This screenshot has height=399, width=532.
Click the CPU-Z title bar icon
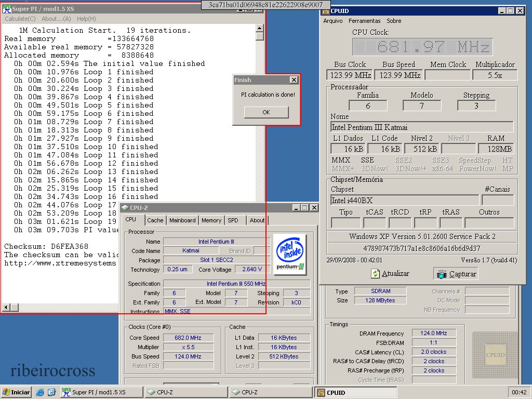pos(125,208)
